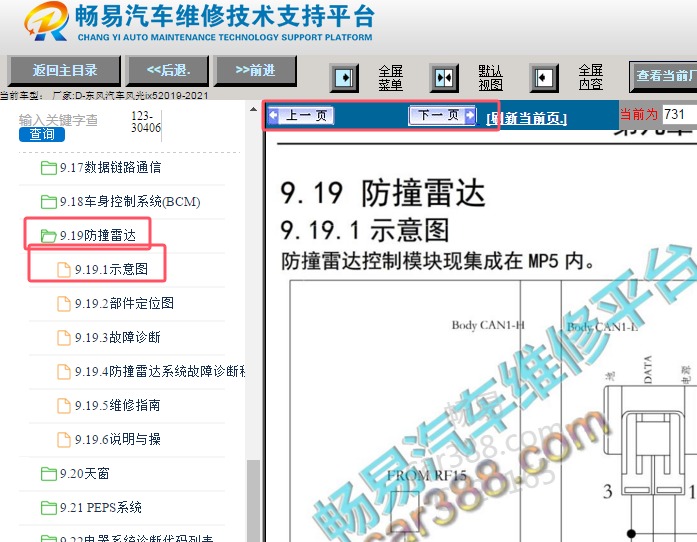Click the 查看当前 button at right

coord(663,76)
